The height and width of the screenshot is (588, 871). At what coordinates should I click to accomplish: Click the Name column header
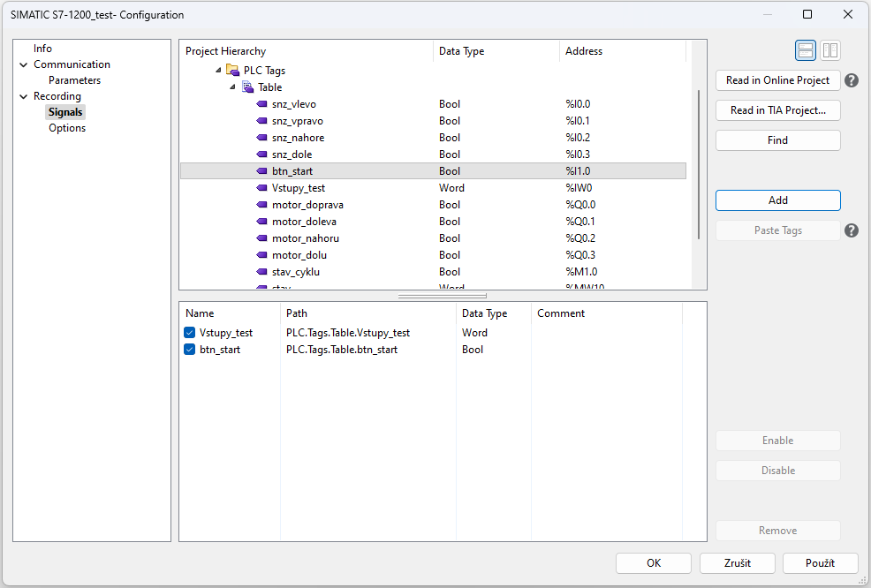[230, 313]
